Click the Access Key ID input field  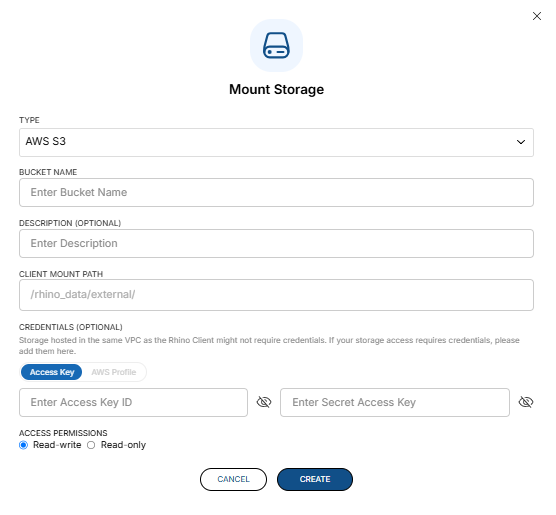(x=133, y=402)
